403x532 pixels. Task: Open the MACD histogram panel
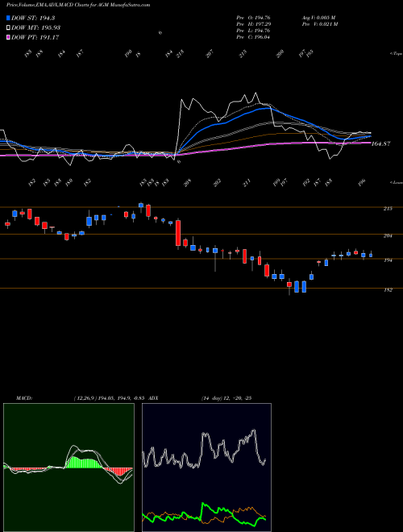coord(69,468)
